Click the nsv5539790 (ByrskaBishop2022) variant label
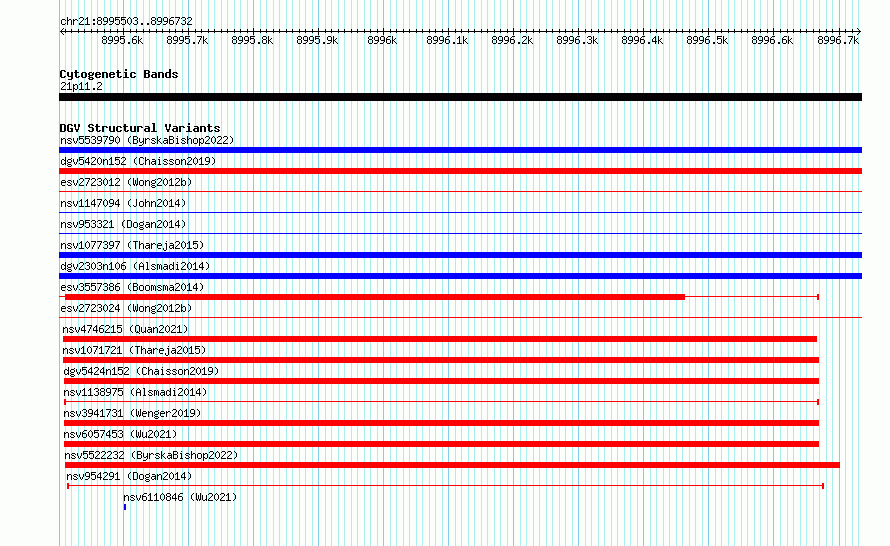The width and height of the screenshot is (890, 546). tap(147, 140)
